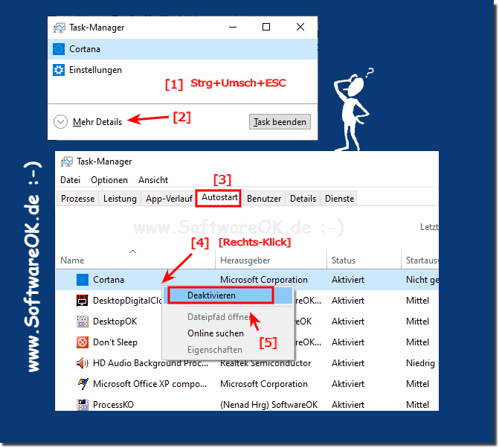Click the Task-Manager title icon in the lower window
Screen dimensions: 499x448
(x=66, y=161)
